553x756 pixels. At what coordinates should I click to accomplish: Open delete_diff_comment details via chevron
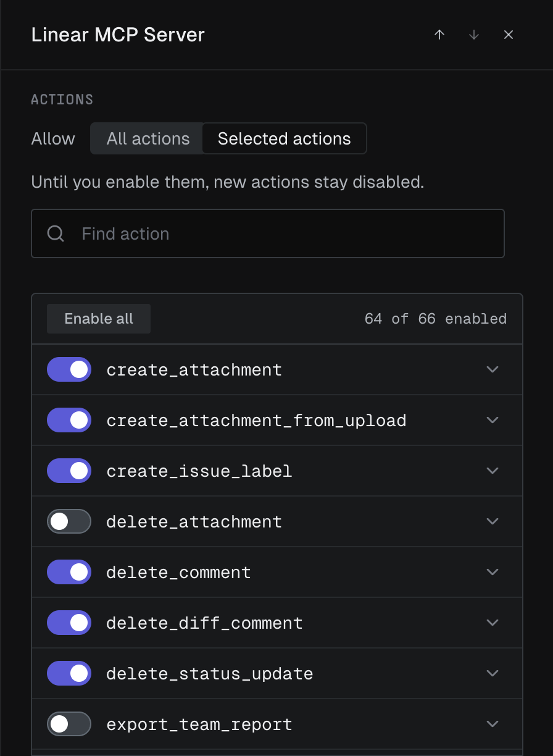(x=493, y=623)
